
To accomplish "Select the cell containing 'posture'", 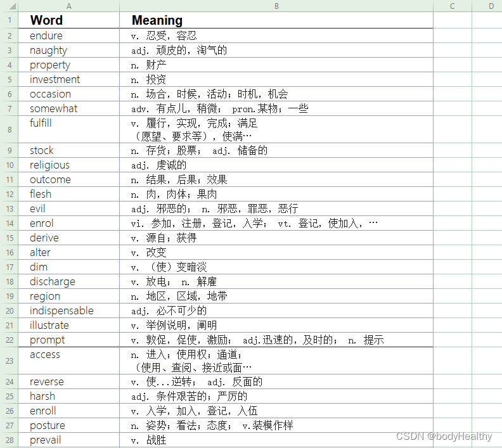I will [x=69, y=425].
